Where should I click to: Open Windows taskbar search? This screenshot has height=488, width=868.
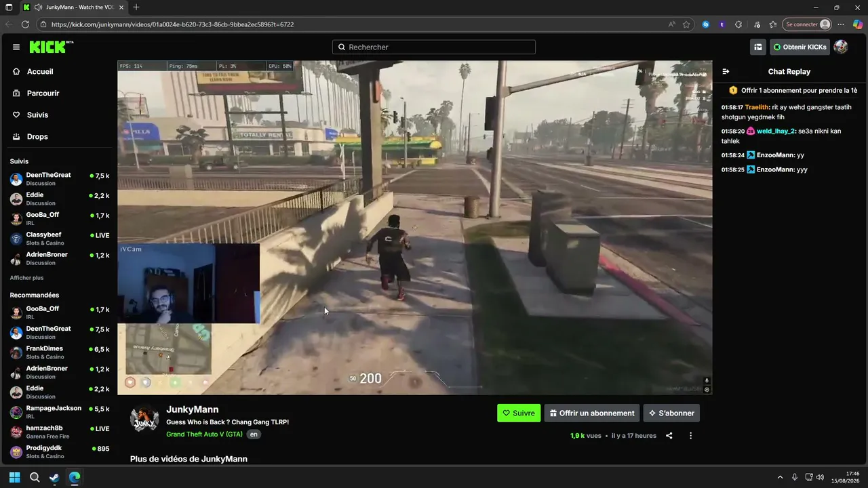tap(35, 477)
